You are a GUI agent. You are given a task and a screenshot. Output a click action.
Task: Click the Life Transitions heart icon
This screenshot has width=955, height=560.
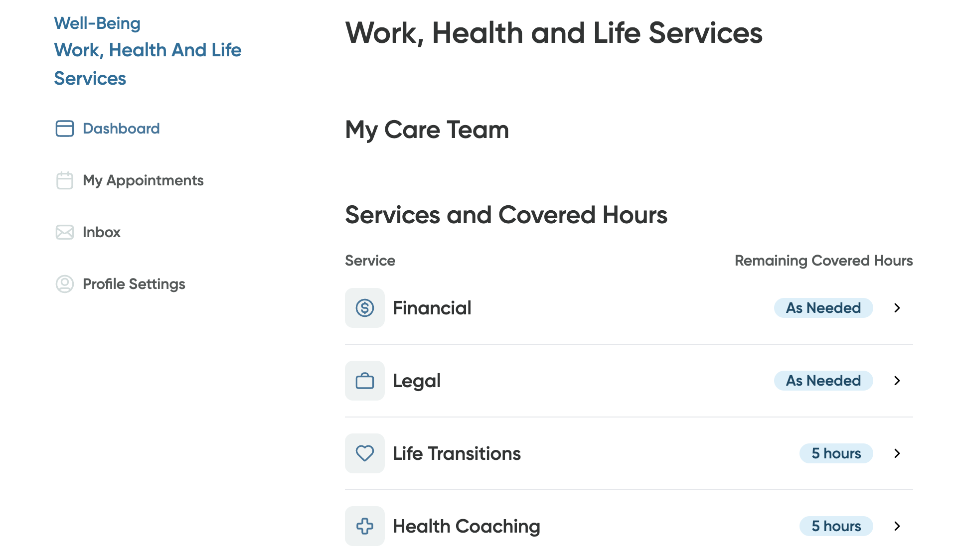click(364, 453)
